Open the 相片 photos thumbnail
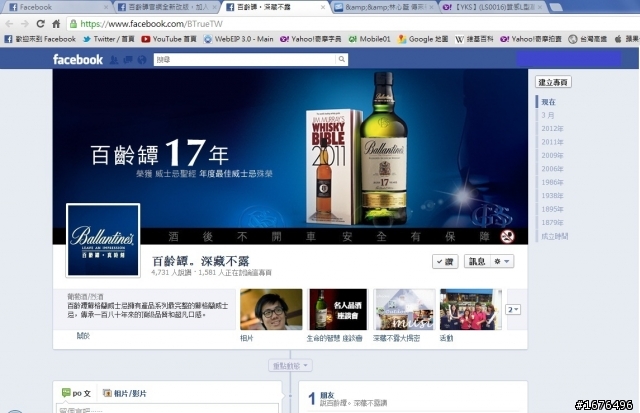The width and height of the screenshot is (640, 413). tap(271, 309)
